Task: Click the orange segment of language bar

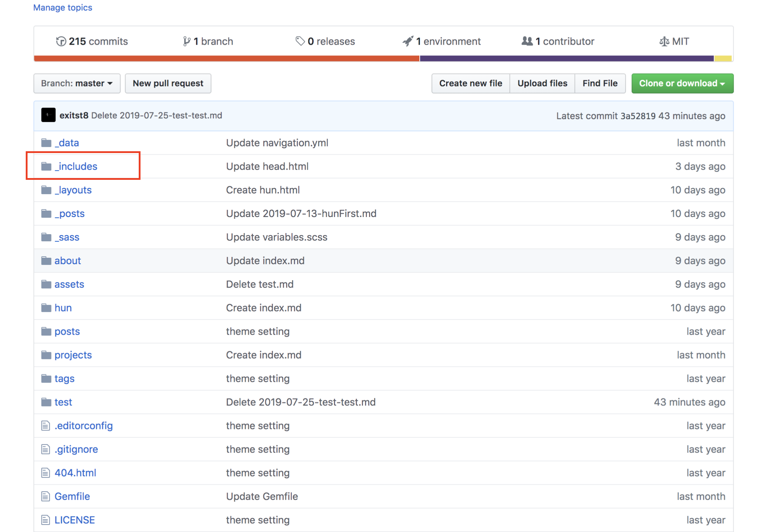Action: [x=227, y=59]
